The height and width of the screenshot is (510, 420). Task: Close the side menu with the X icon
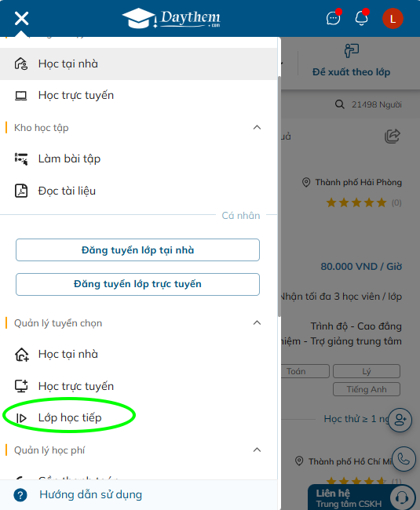click(x=21, y=19)
